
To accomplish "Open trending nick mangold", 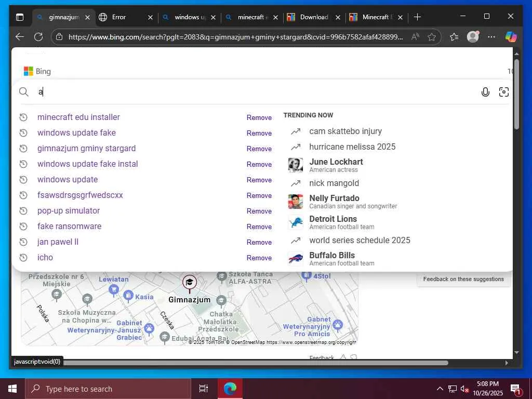I will 334,183.
